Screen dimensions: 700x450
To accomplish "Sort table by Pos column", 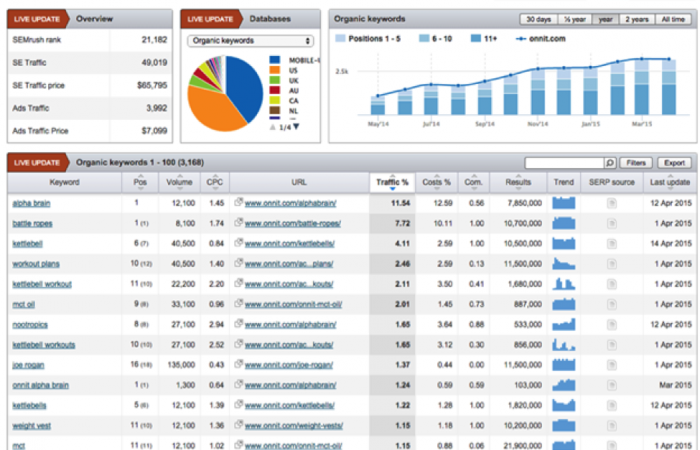I will click(140, 182).
